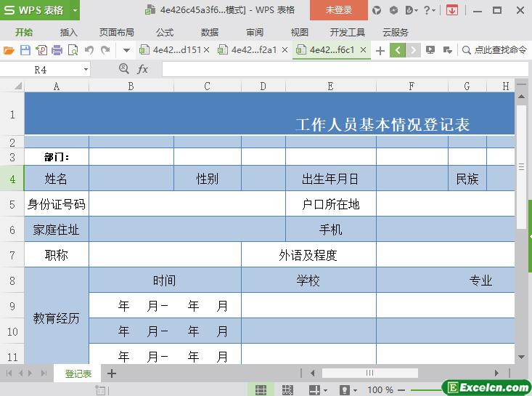Open the WPS 表格 application menu arrow
The height and width of the screenshot is (396, 532).
click(x=75, y=10)
